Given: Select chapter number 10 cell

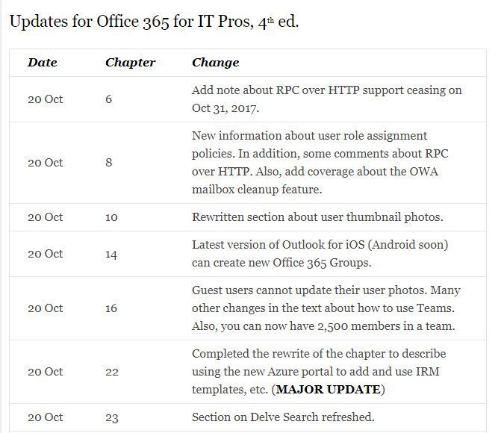Looking at the screenshot, I should (111, 217).
